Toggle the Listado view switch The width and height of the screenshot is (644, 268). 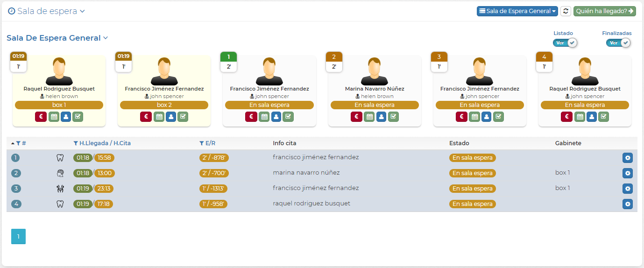coord(565,43)
